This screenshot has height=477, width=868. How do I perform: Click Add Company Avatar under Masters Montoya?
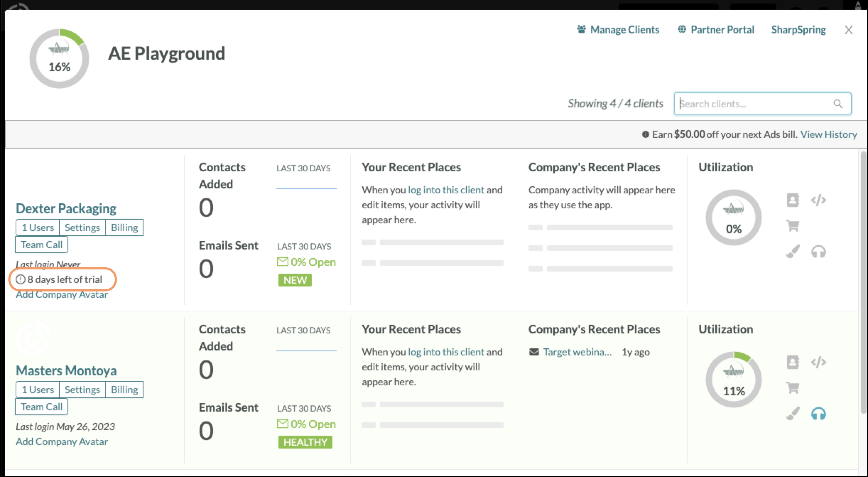[62, 441]
